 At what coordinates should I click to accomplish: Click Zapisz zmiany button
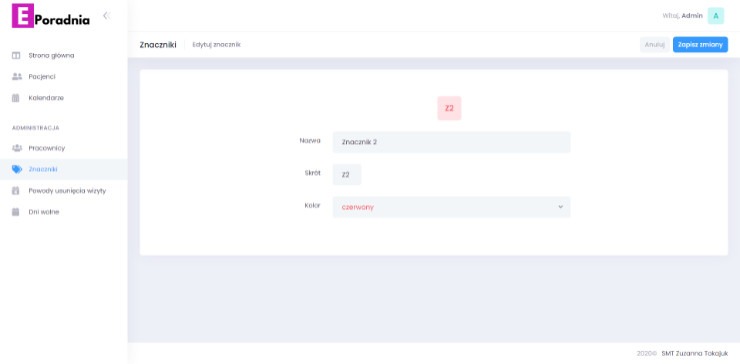pyautogui.click(x=700, y=45)
